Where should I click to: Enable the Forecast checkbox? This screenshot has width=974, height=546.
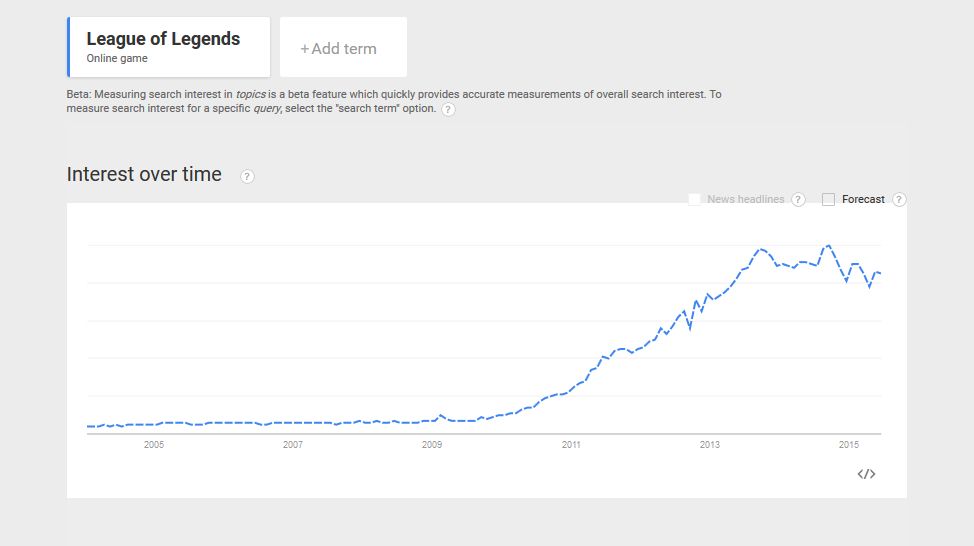coord(828,199)
